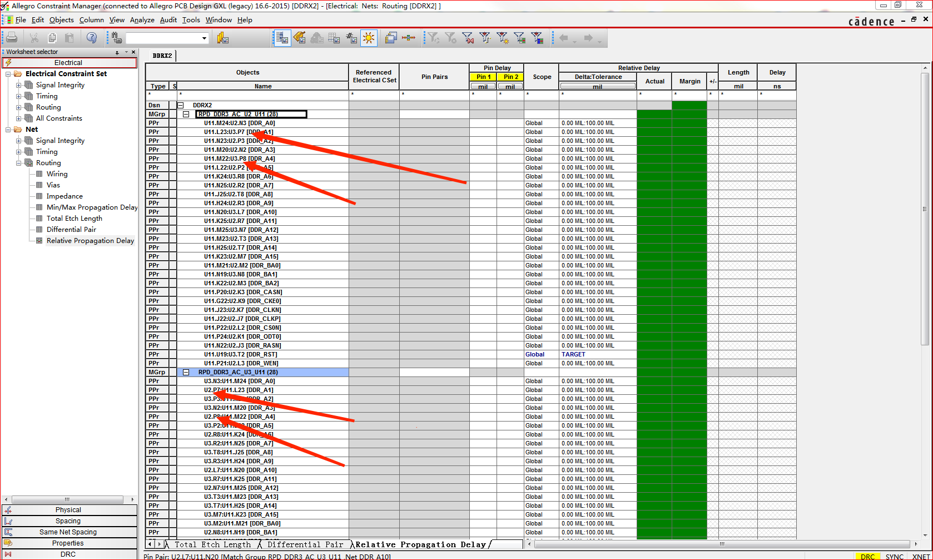933x560 pixels.
Task: Click the yellow DRC status bar indicator
Action: coord(867,556)
